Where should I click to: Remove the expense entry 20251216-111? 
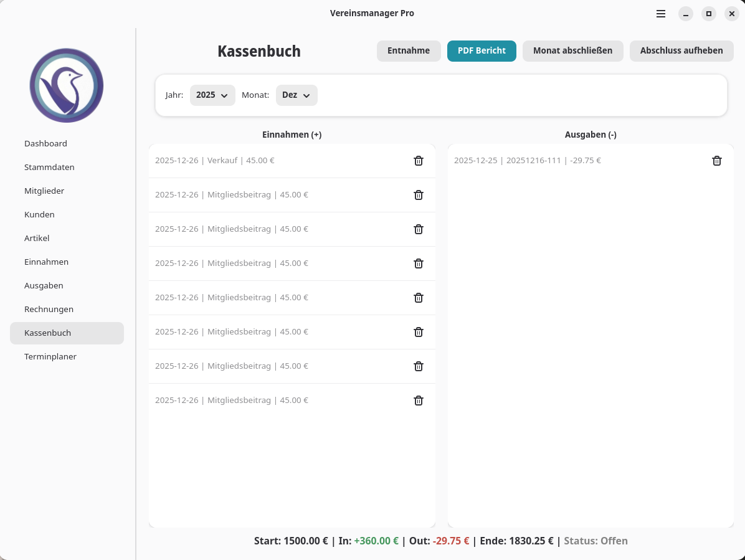tap(717, 161)
